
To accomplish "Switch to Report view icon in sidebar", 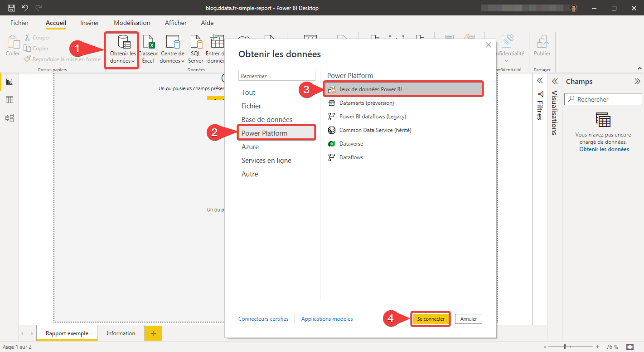I will 10,82.
